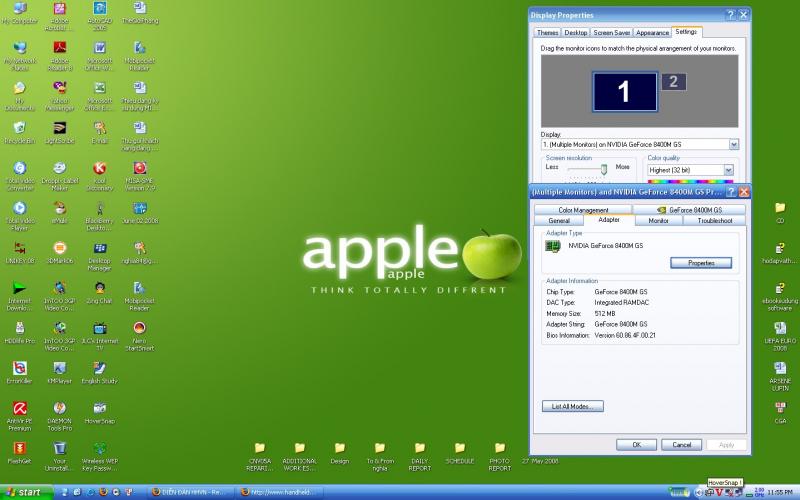Open the DAILY REPORT desktop folder

(419, 448)
